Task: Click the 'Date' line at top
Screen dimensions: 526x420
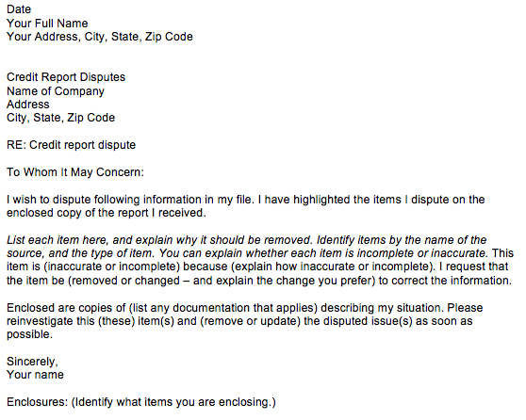Action: (19, 9)
